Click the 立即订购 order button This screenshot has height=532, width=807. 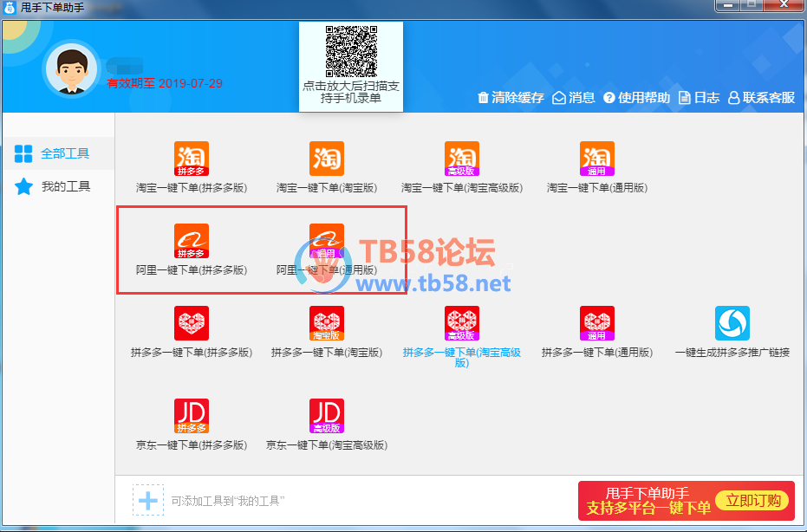pos(753,500)
